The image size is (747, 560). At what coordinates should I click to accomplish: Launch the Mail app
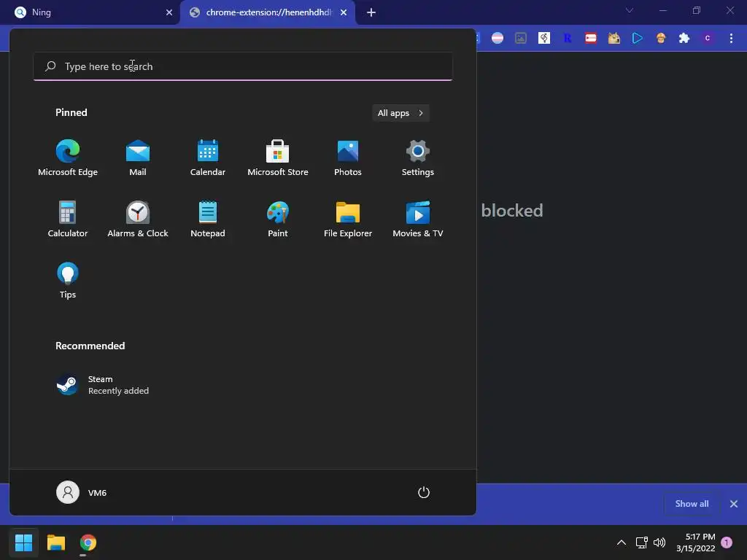coord(138,158)
